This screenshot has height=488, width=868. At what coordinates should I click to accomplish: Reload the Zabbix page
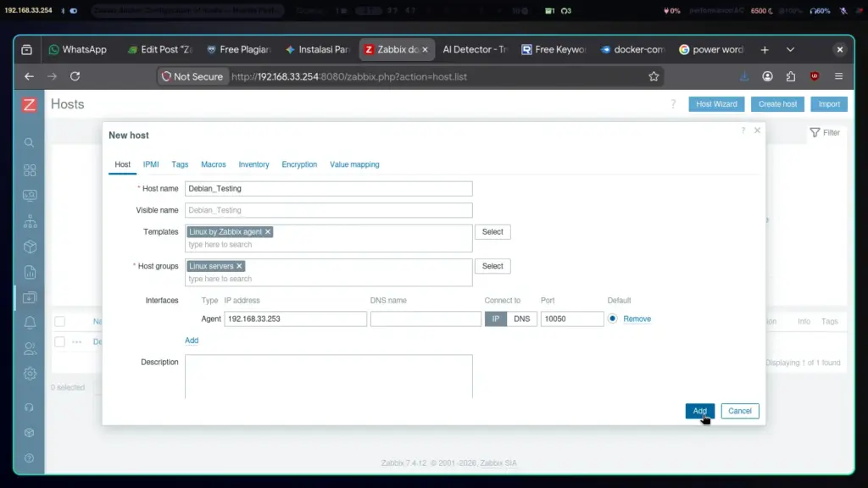coord(75,76)
